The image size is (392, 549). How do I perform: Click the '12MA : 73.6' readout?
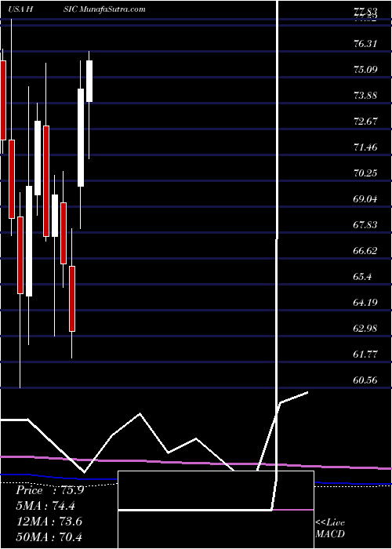pos(49,522)
